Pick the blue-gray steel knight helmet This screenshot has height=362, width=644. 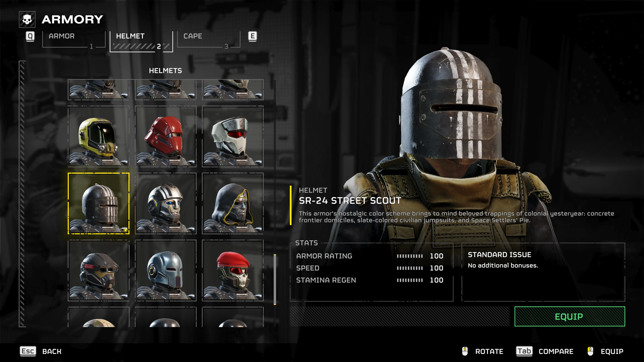[x=166, y=270]
